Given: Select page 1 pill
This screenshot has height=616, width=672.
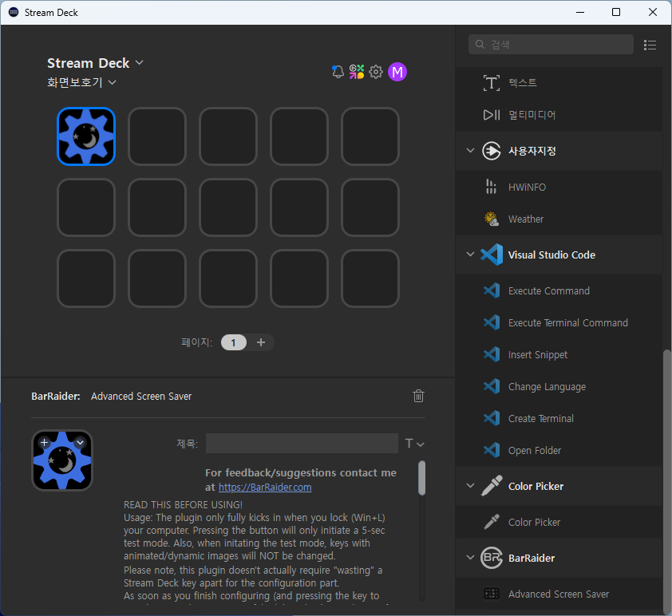Looking at the screenshot, I should 234,342.
